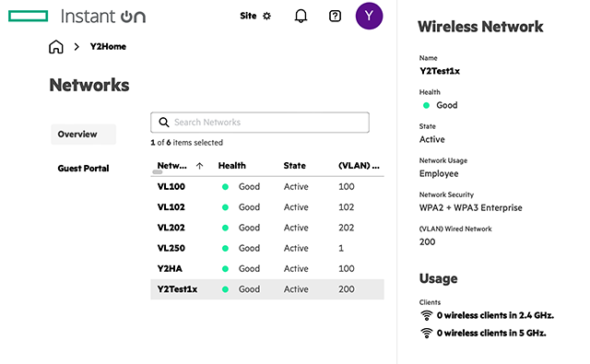Select the Overview tab
The width and height of the screenshot is (590, 364).
[84, 135]
